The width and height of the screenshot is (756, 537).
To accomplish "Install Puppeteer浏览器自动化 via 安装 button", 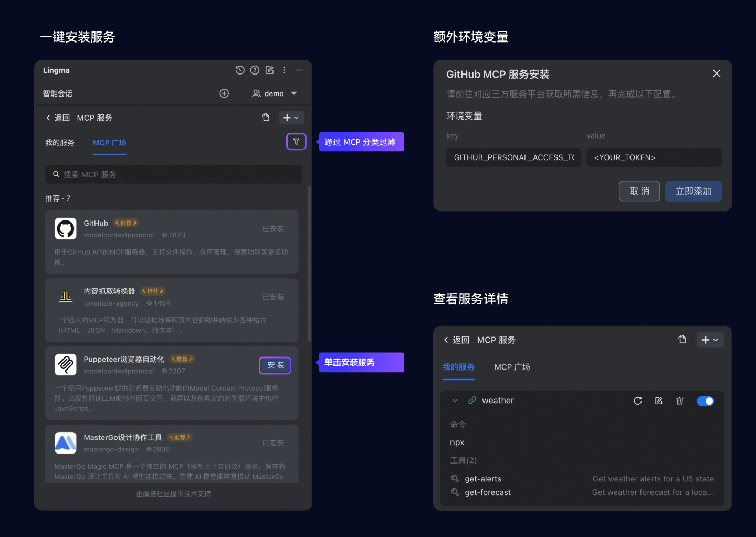I will [275, 365].
